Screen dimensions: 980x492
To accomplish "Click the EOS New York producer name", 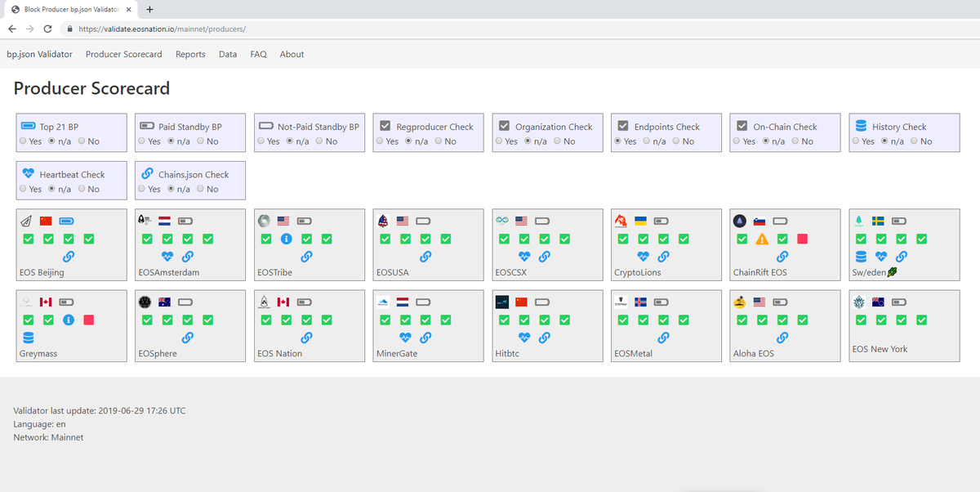I will pyautogui.click(x=880, y=349).
